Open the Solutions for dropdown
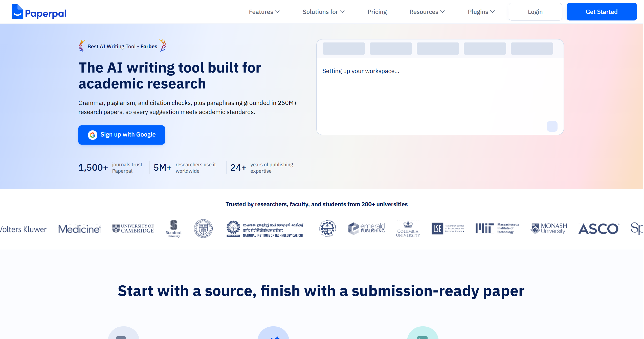Image resolution: width=644 pixels, height=339 pixels. 323,12
